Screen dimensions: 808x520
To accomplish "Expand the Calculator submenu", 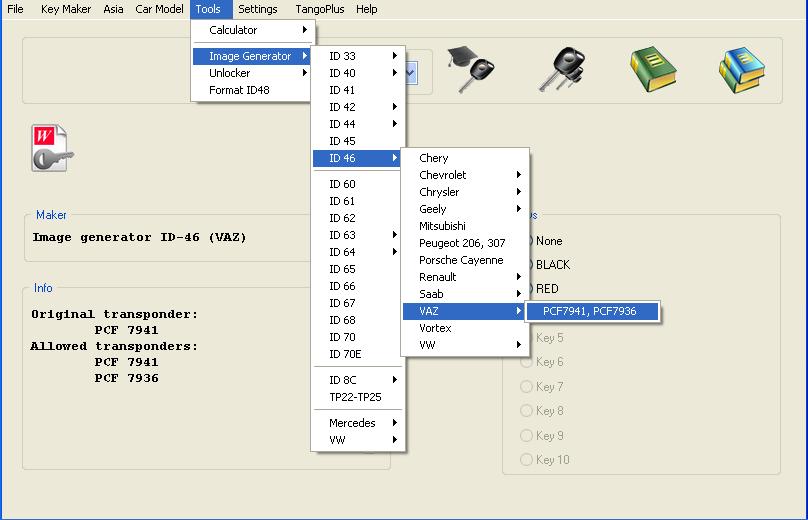I will pos(252,30).
